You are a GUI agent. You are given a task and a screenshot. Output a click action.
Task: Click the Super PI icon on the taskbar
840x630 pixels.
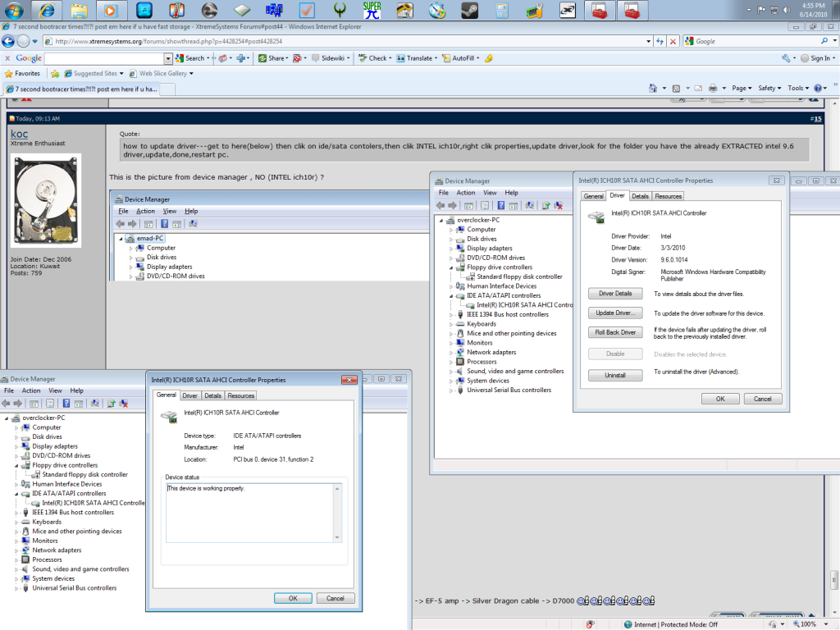(x=372, y=10)
